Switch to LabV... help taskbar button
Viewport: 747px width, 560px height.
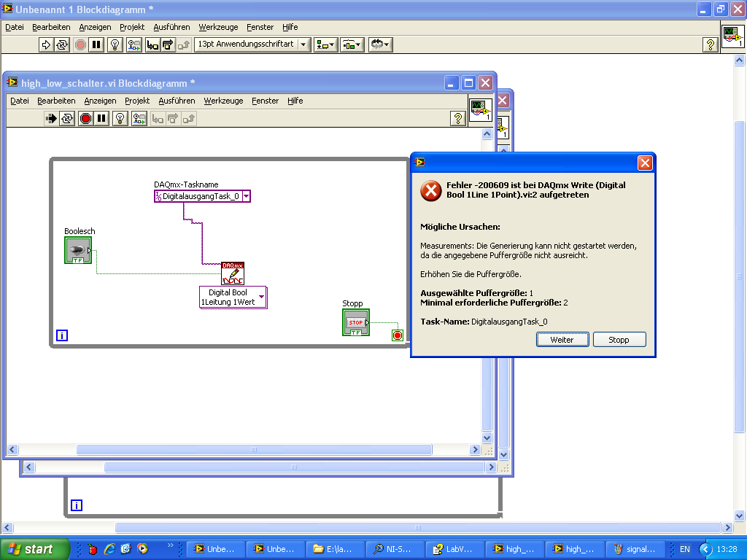[x=454, y=549]
